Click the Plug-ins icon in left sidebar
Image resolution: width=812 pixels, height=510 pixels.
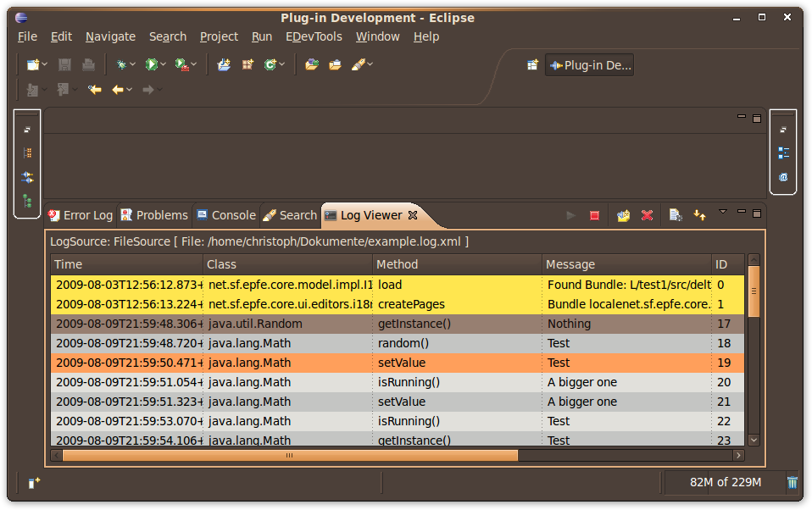(x=27, y=177)
